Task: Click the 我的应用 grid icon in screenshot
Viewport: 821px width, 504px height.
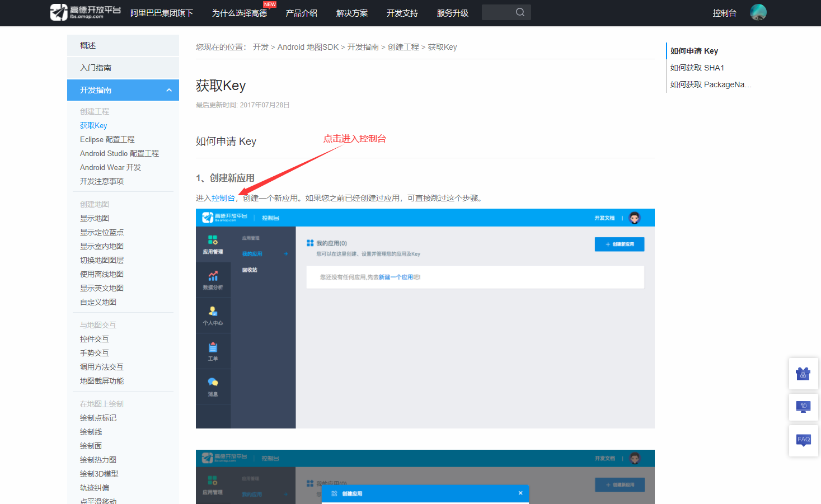Action: point(310,242)
